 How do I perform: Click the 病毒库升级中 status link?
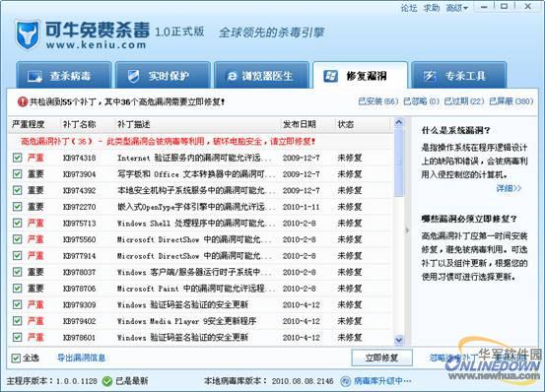(382, 381)
